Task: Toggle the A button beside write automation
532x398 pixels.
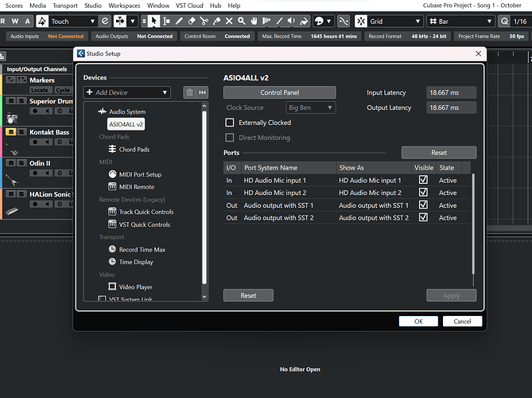Action: (28, 21)
